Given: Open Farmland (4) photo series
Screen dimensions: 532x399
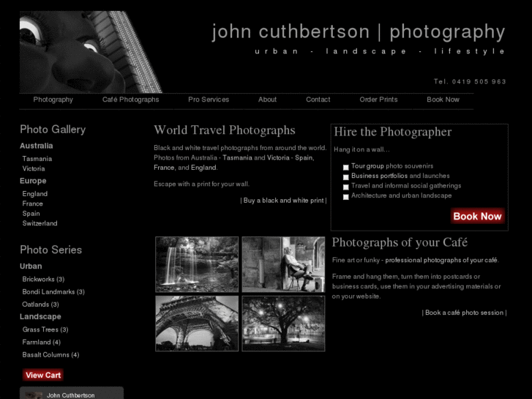Looking at the screenshot, I should 42,342.
